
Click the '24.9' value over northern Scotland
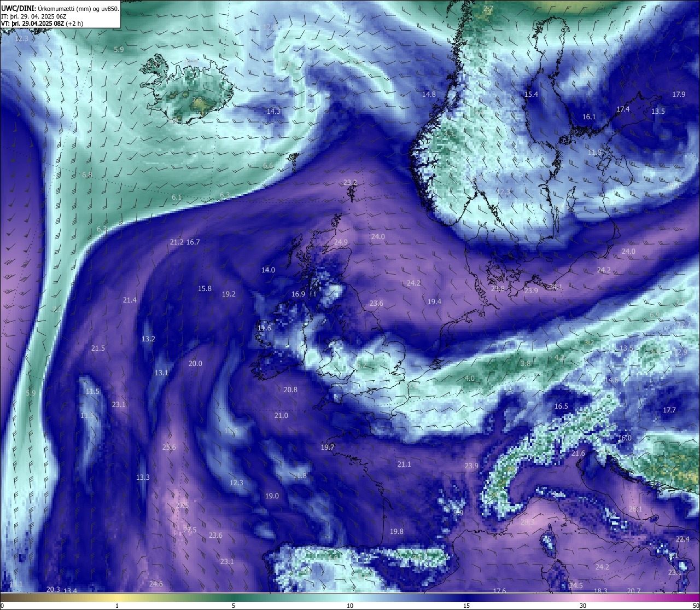[341, 242]
